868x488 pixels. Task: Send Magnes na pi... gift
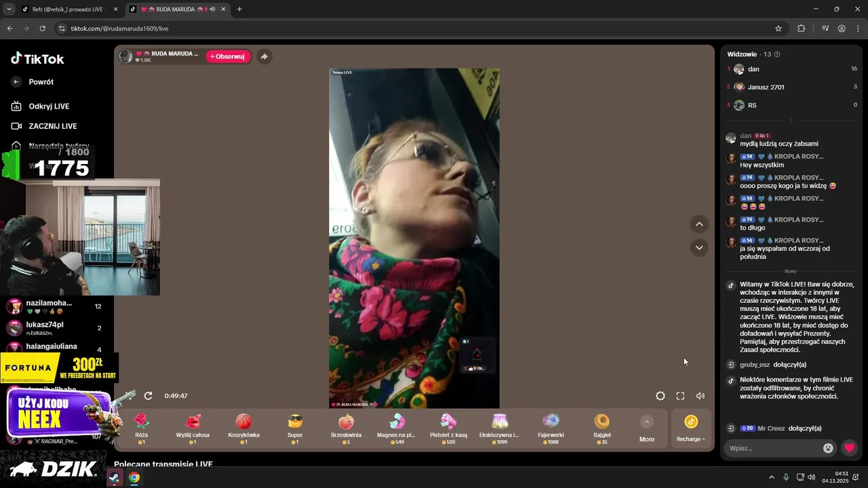[x=396, y=429]
